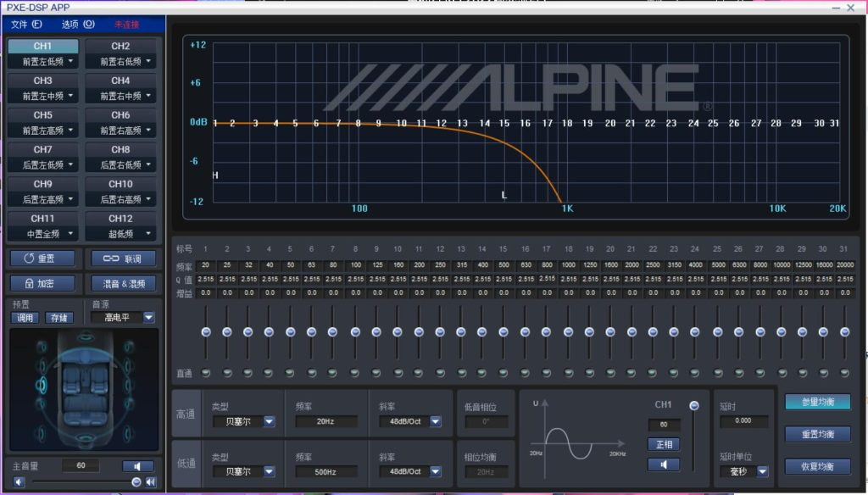Mute CH1 using the speaker button
This screenshot has height=495, width=868.
coord(664,464)
